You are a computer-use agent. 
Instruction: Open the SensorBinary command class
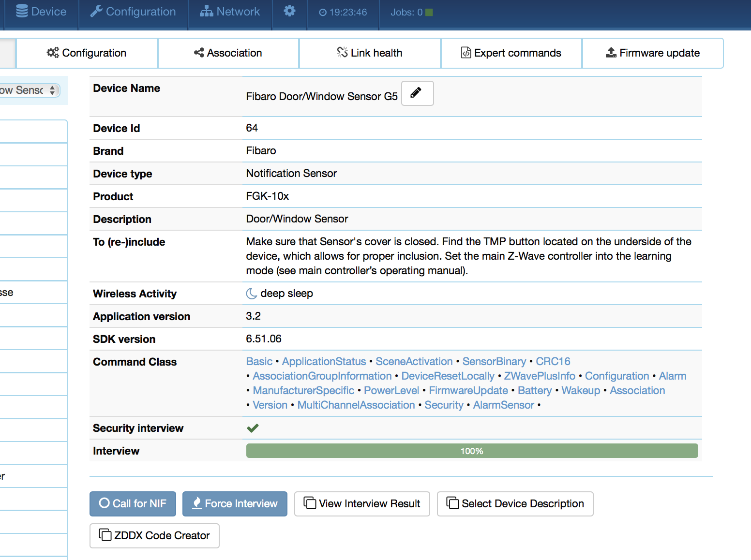(x=494, y=362)
